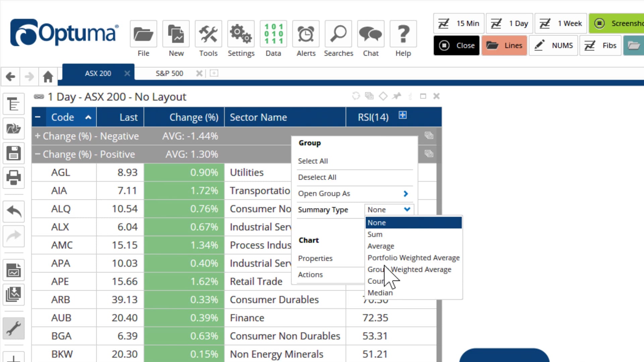Click the structure tree icon in left sidebar
The width and height of the screenshot is (644, 362).
[13, 104]
